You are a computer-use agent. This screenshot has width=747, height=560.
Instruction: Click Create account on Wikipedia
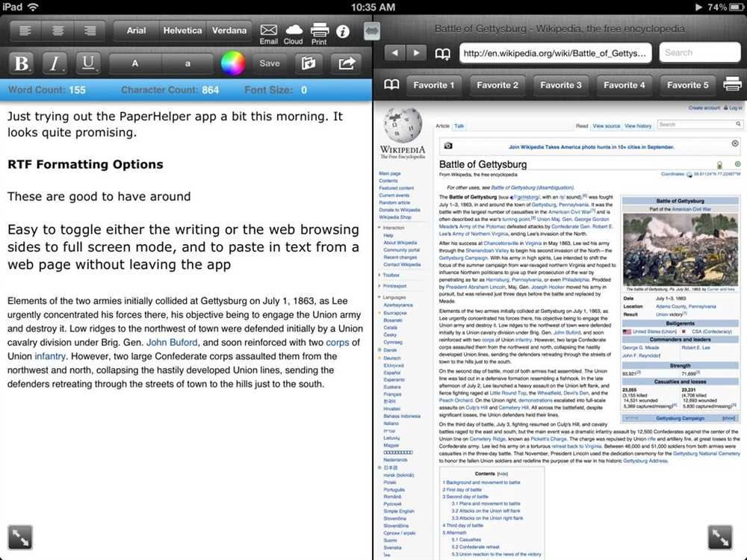pos(704,108)
